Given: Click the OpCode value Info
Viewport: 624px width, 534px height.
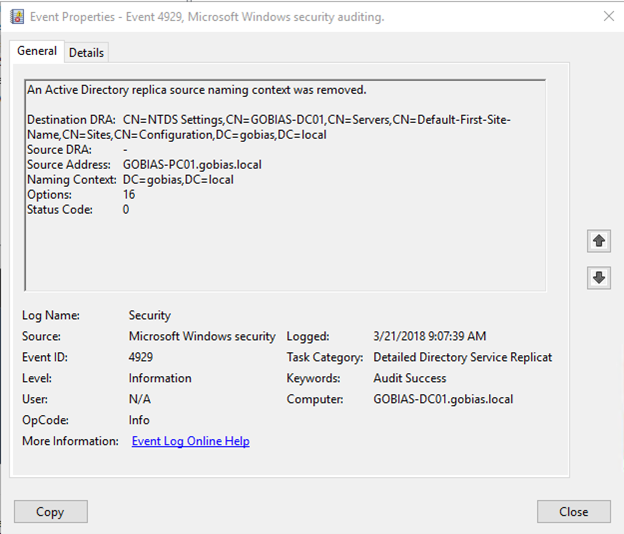Looking at the screenshot, I should click(x=139, y=420).
